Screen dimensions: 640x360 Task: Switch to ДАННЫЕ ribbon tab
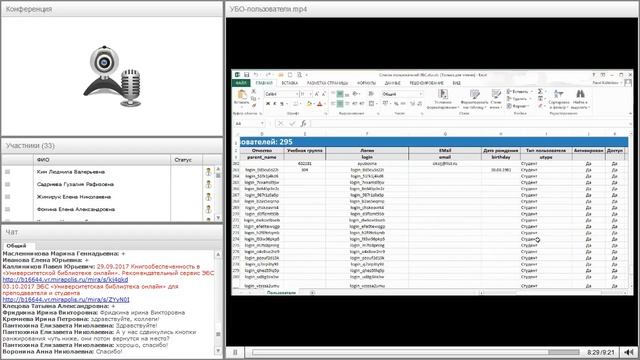[392, 83]
